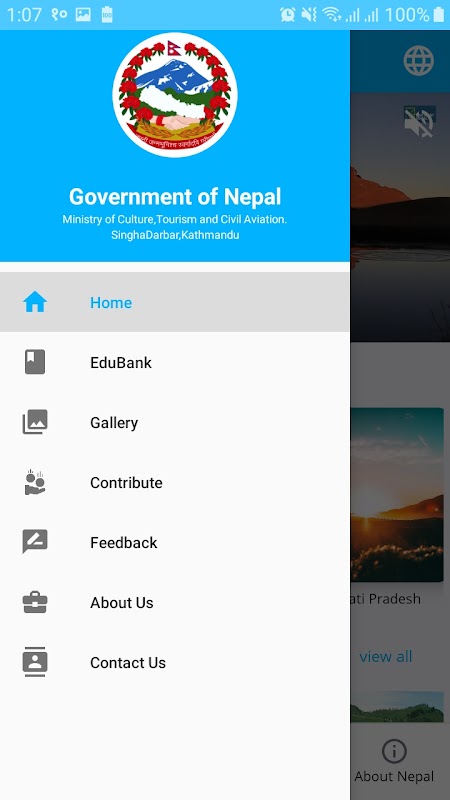Viewport: 450px width, 800px height.
Task: Choose the Contribute menu text
Action: coord(126,483)
